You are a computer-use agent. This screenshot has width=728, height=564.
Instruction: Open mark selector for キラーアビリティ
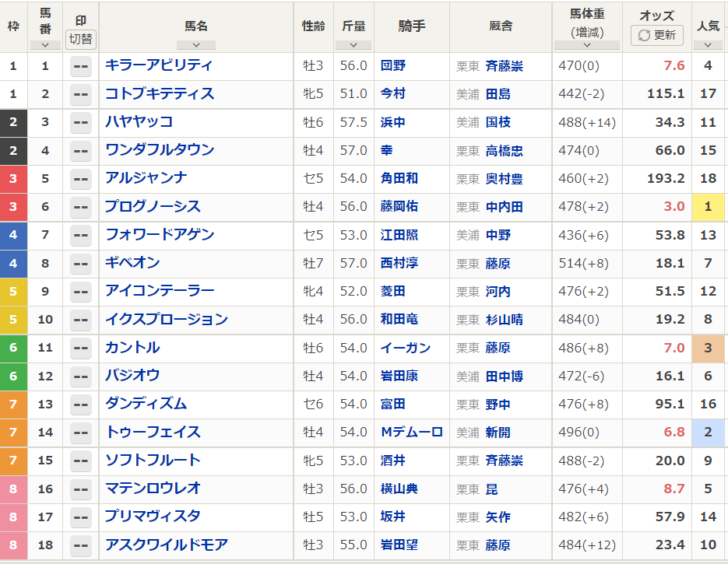[81, 66]
